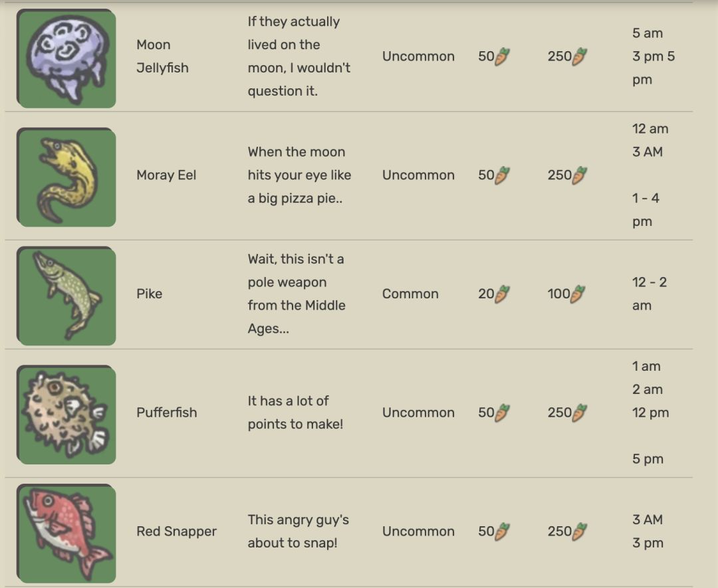The width and height of the screenshot is (718, 588).
Task: Select the Moray Eel name text
Action: pos(166,175)
